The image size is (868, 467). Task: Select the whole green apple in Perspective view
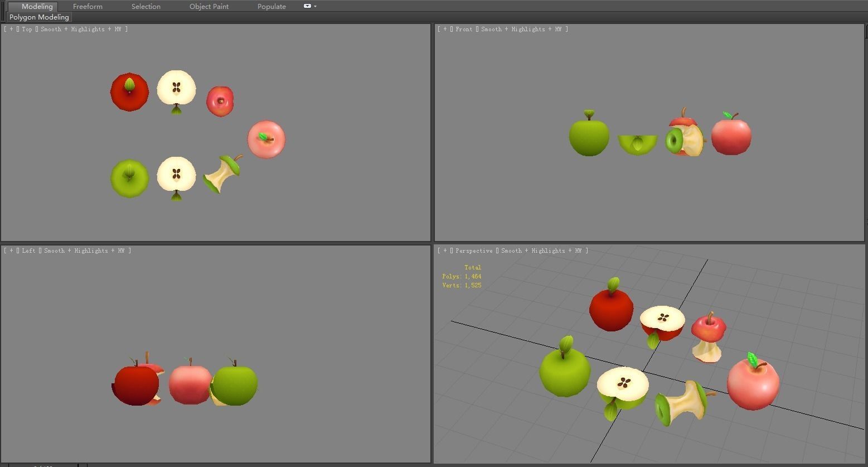coord(564,370)
